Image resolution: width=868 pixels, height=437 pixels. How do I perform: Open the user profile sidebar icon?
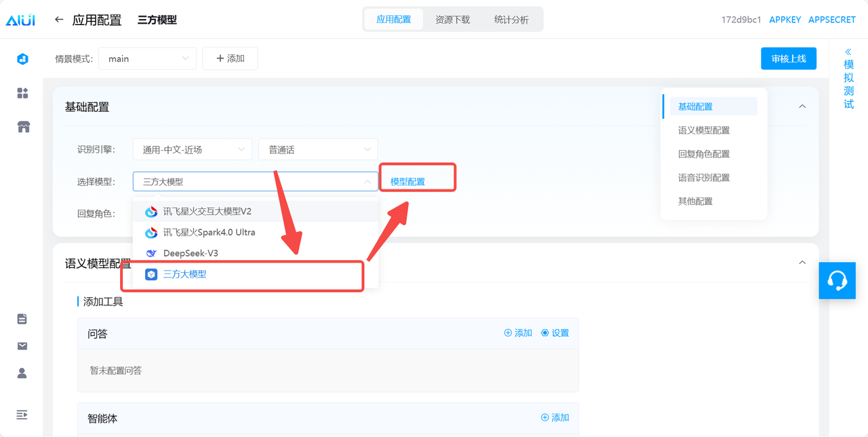click(22, 373)
